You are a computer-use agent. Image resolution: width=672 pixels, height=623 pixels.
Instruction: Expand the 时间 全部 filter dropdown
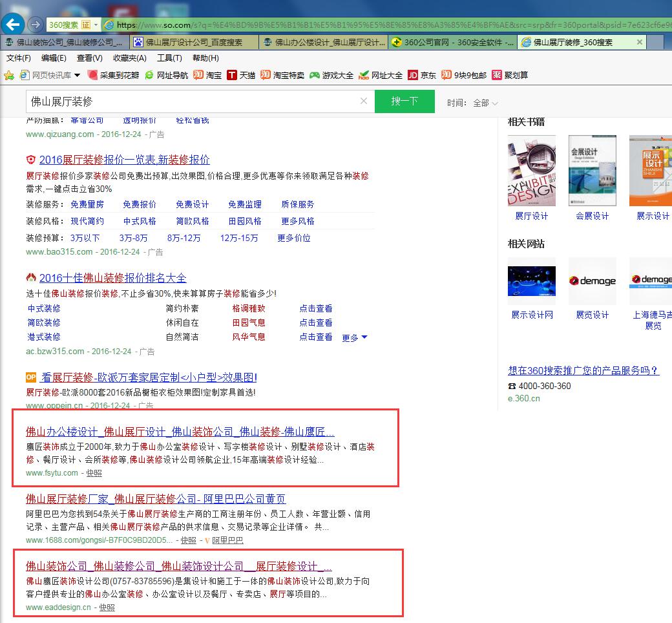tap(485, 103)
